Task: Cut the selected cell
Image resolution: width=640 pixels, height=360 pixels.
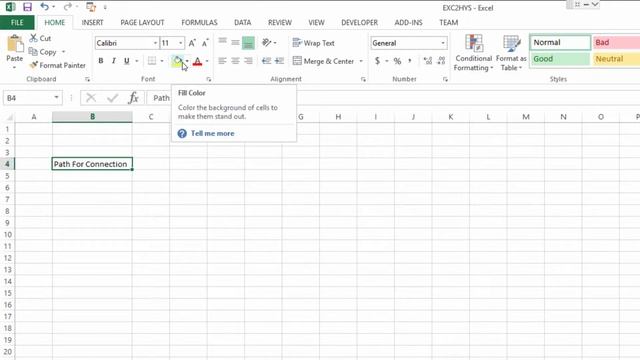Action: pos(40,38)
